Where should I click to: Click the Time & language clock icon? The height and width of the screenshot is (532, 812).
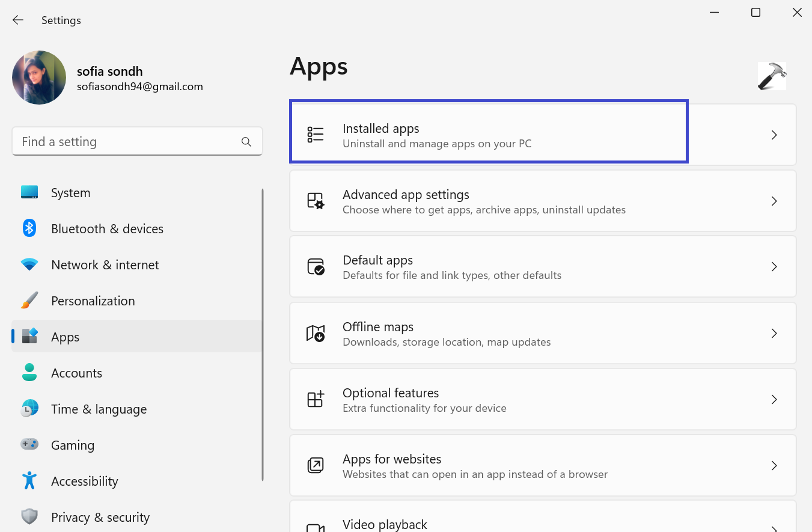29,409
